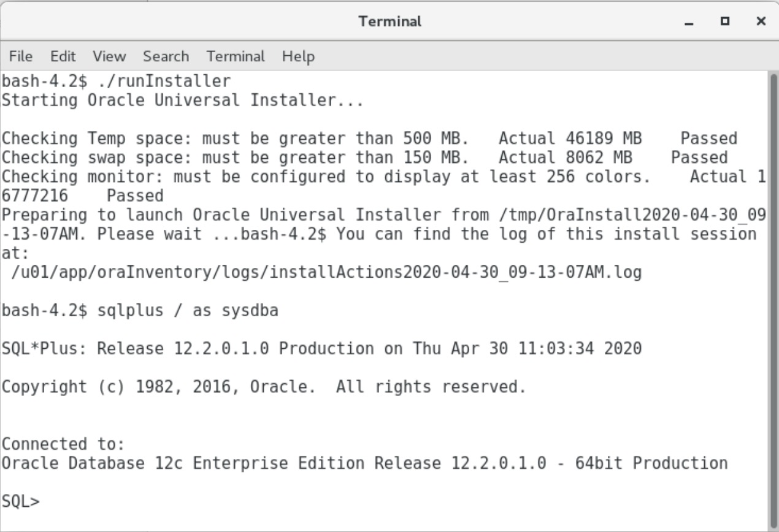Click 'Checking Temp space' line
Viewport: 779px width, 532px height.
(369, 139)
